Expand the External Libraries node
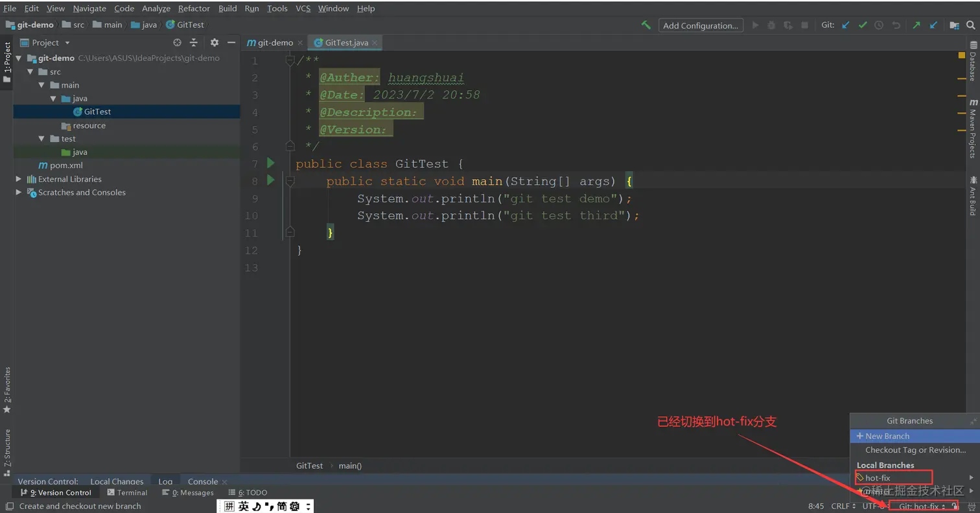980x513 pixels. [19, 179]
